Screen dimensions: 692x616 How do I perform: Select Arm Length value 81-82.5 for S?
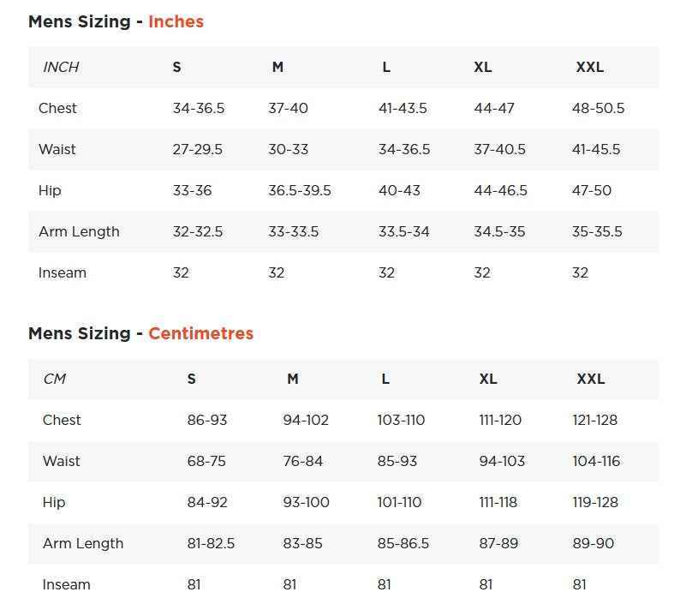(211, 543)
